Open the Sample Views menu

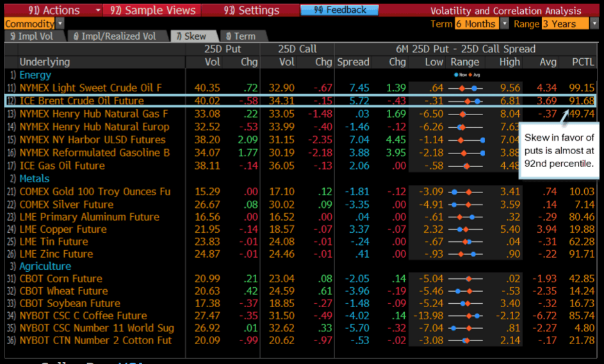(152, 10)
